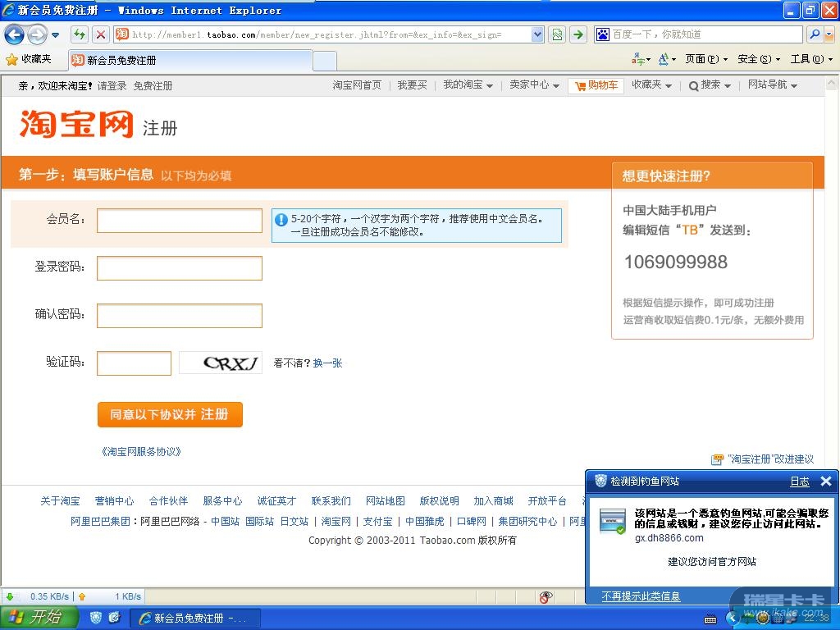The width and height of the screenshot is (840, 630).
Task: Go to 淘宝网首页 link
Action: 357,85
